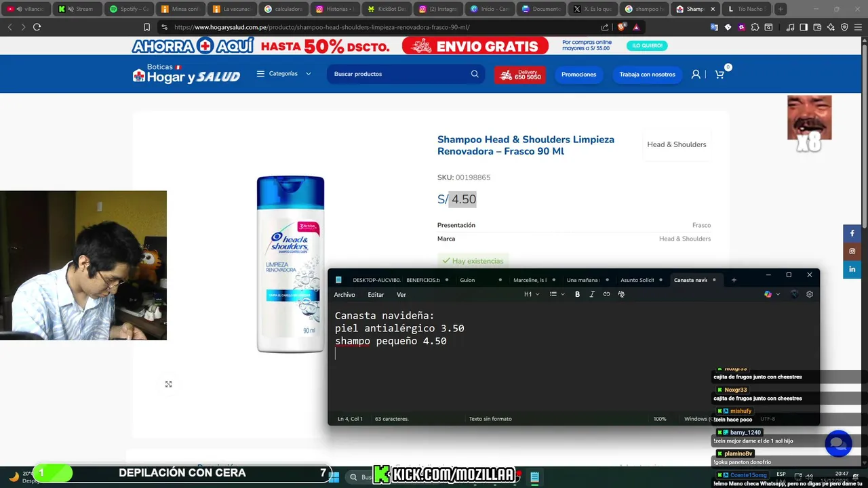Toggle italic in Notepad toolbar
The height and width of the screenshot is (488, 868).
point(591,294)
